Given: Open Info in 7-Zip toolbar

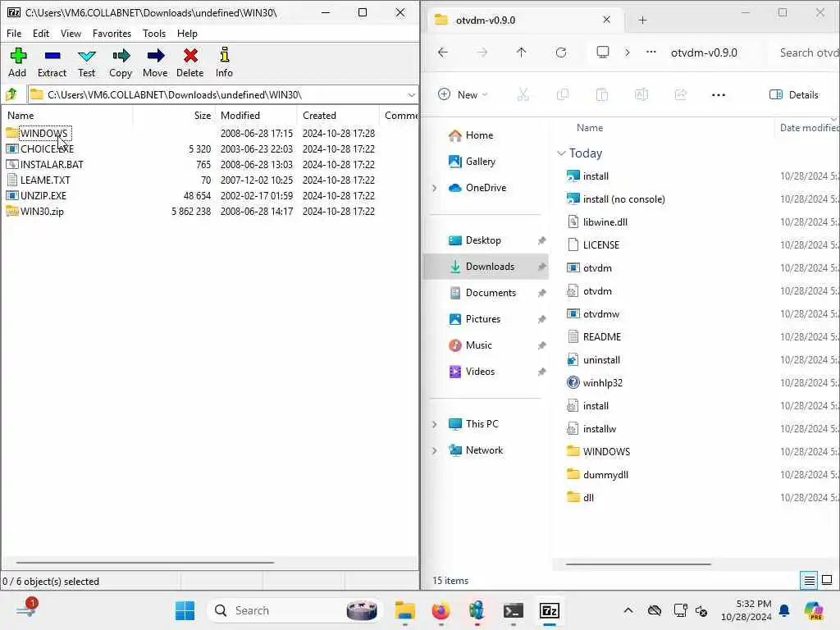Looking at the screenshot, I should (x=224, y=62).
